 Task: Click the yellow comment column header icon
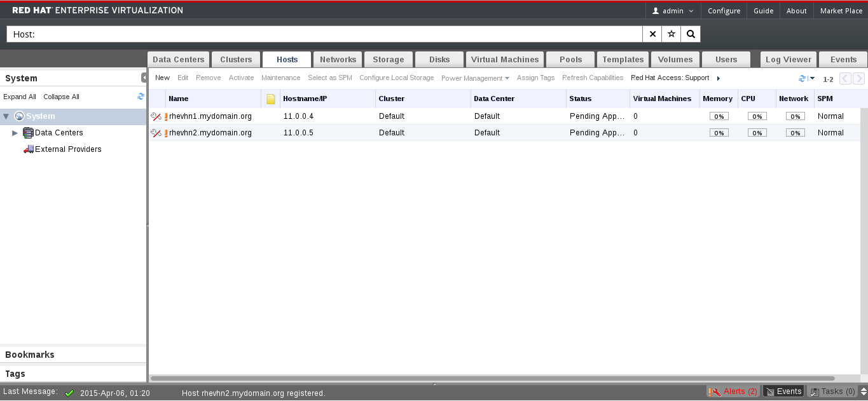coord(271,99)
